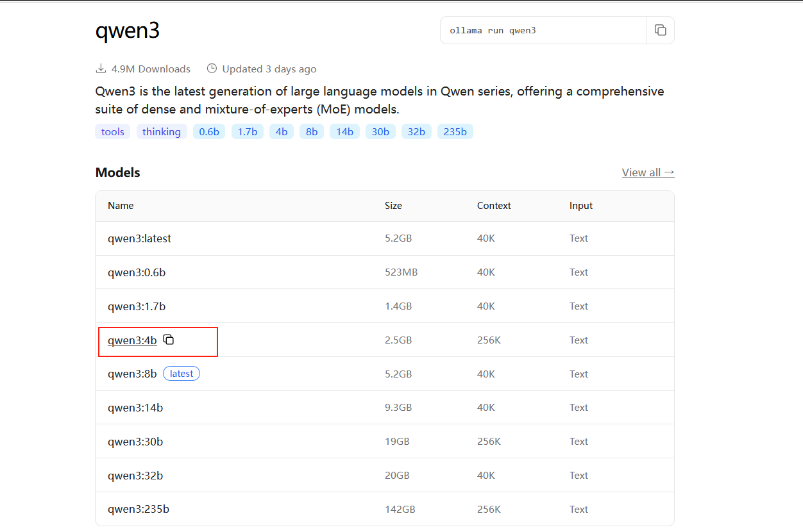Open the qwen3:14b model
The image size is (803, 532).
(135, 408)
